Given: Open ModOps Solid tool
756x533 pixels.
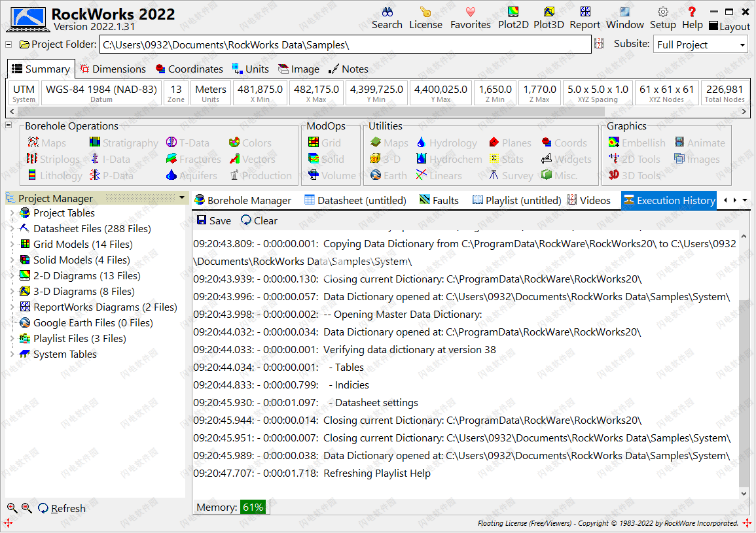Looking at the screenshot, I should pos(327,159).
